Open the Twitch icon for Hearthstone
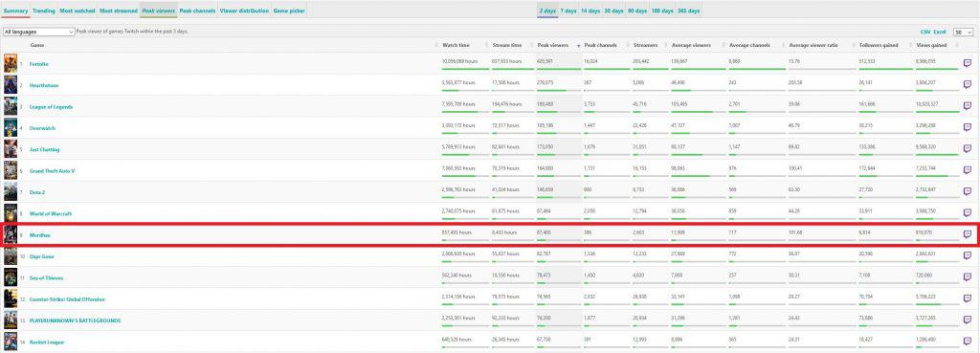This screenshot has height=353, width=980. point(967,85)
